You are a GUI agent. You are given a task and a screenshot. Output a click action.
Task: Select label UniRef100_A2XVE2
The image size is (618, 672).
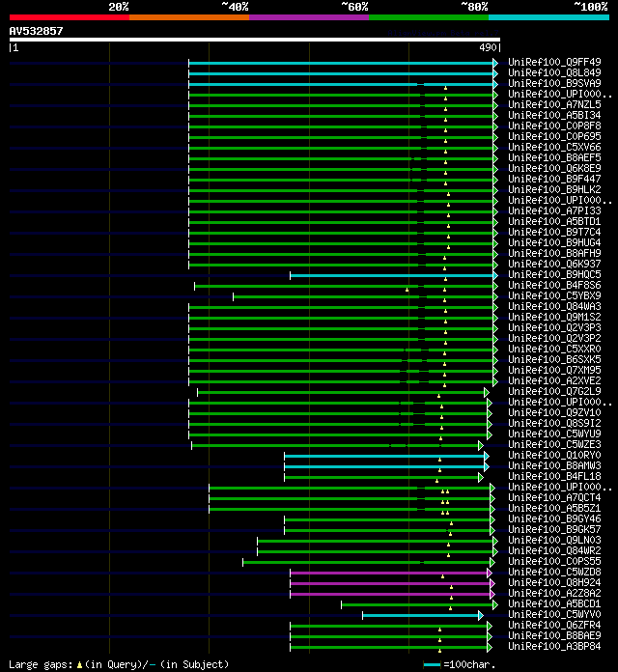554,380
